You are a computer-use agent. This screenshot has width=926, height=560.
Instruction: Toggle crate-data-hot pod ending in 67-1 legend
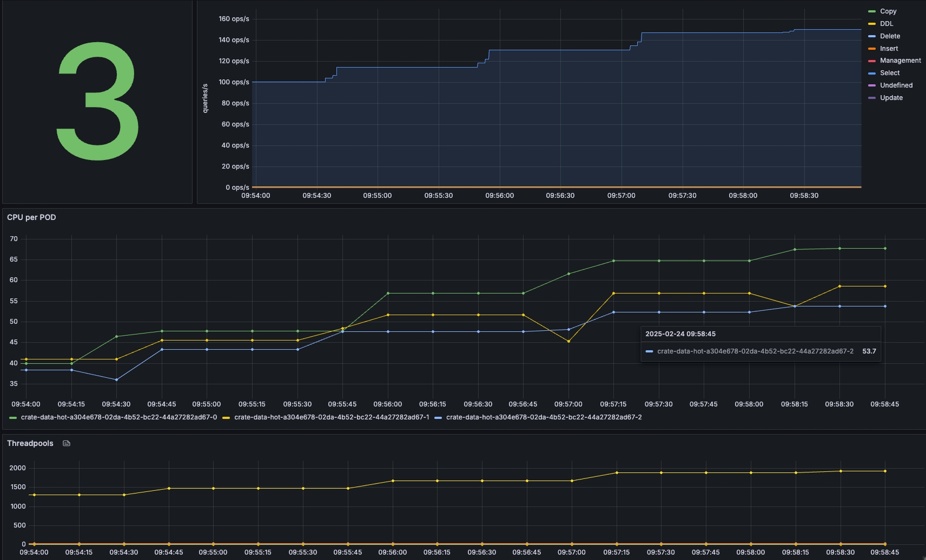pyautogui.click(x=331, y=417)
